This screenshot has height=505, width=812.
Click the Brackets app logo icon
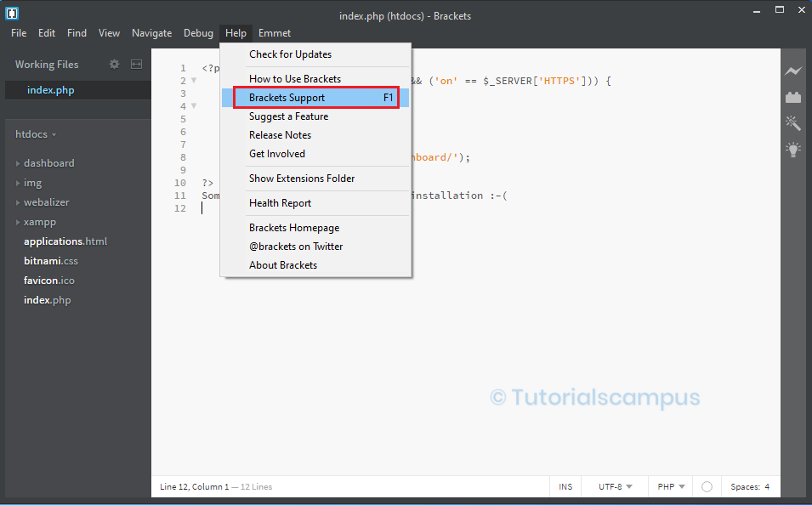tap(11, 13)
